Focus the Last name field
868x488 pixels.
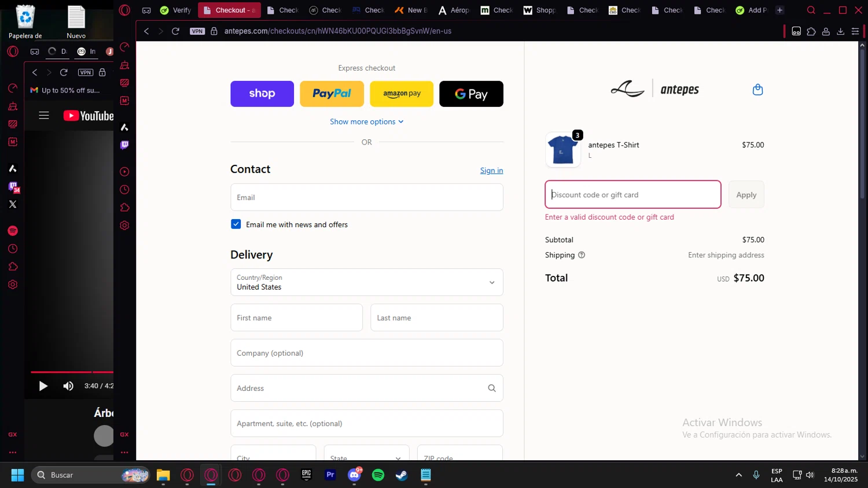click(x=437, y=317)
